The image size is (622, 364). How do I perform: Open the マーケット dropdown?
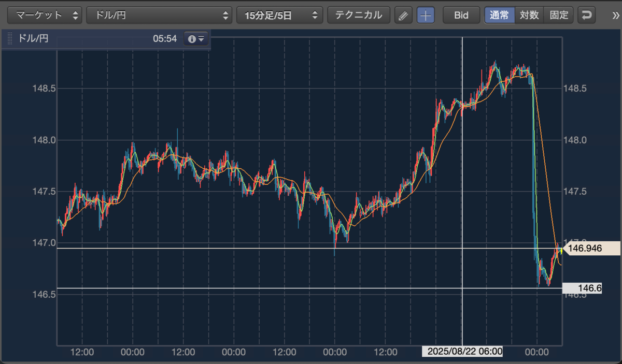(x=45, y=15)
